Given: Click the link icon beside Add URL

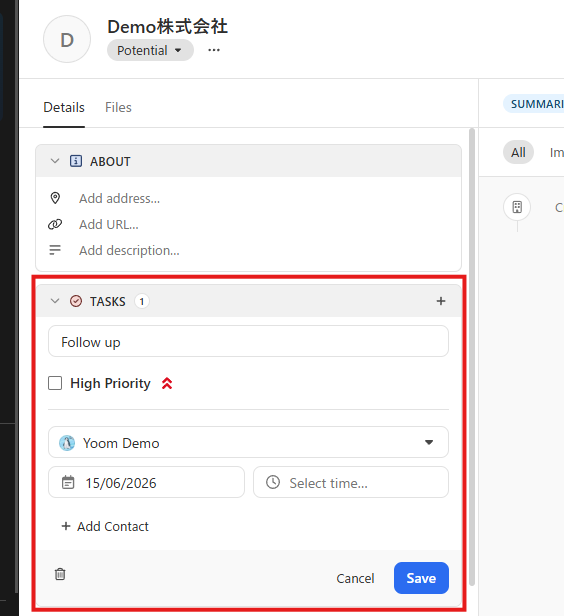Looking at the screenshot, I should [x=55, y=224].
